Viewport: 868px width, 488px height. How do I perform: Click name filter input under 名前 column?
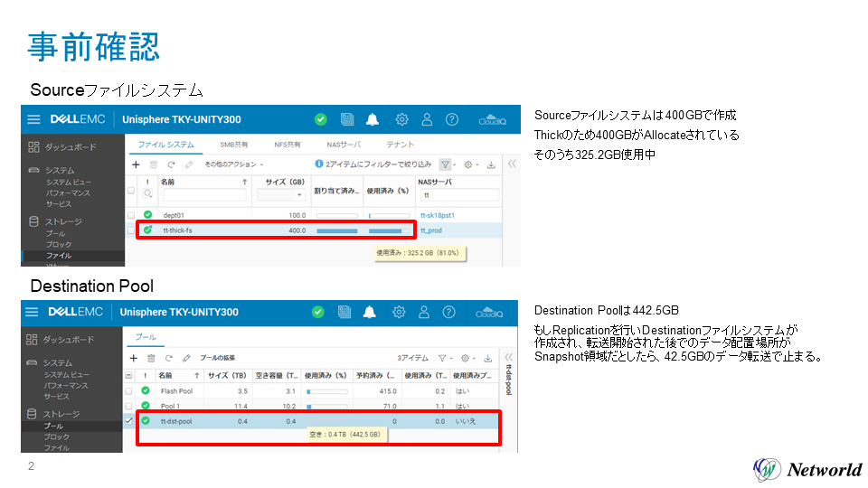(x=204, y=195)
